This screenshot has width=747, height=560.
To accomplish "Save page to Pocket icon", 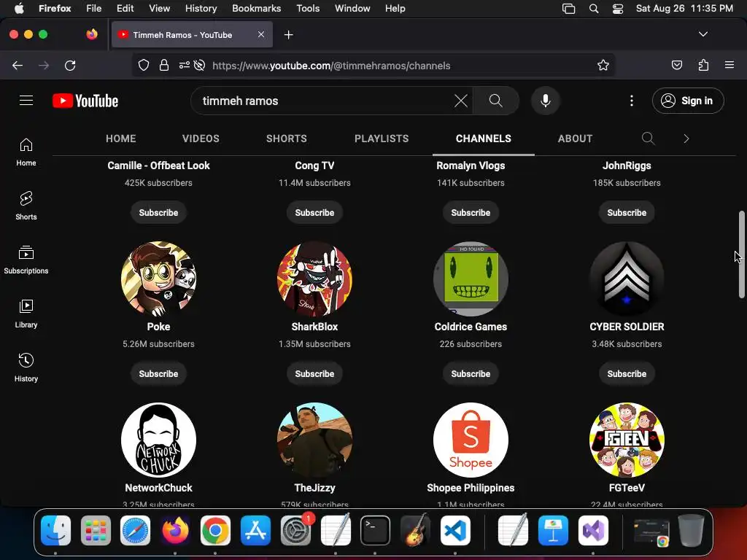I will tap(676, 66).
